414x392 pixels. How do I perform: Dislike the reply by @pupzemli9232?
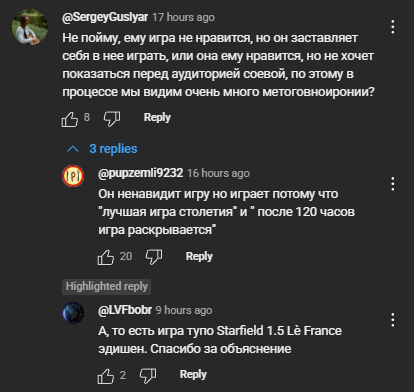[x=154, y=257]
